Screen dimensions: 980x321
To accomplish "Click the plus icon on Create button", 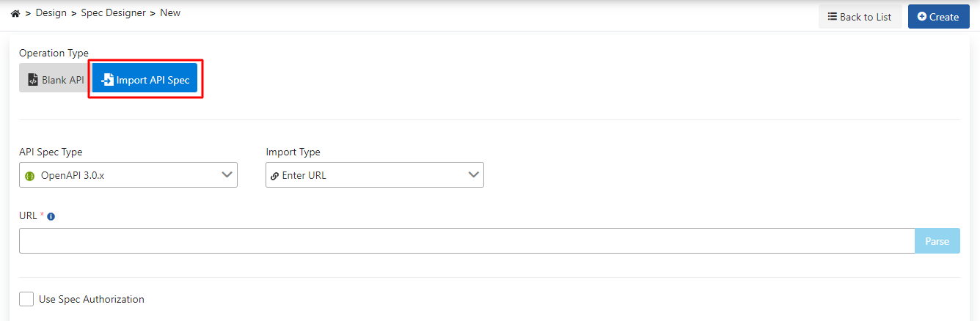I will click(x=922, y=17).
